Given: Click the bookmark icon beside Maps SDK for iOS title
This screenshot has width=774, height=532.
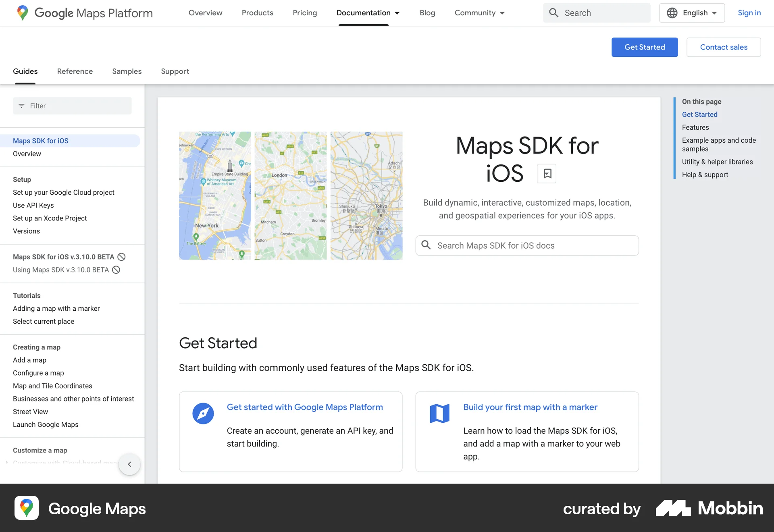Looking at the screenshot, I should 547,173.
